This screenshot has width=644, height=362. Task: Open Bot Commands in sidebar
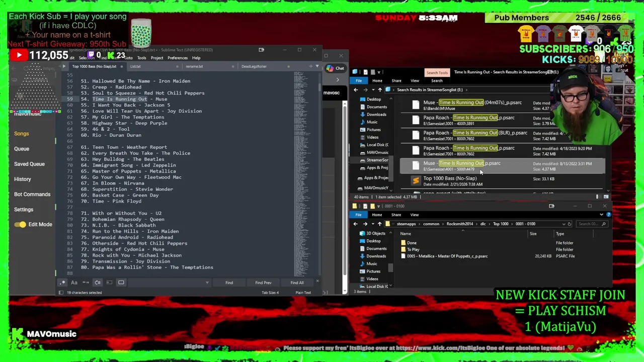pyautogui.click(x=32, y=194)
